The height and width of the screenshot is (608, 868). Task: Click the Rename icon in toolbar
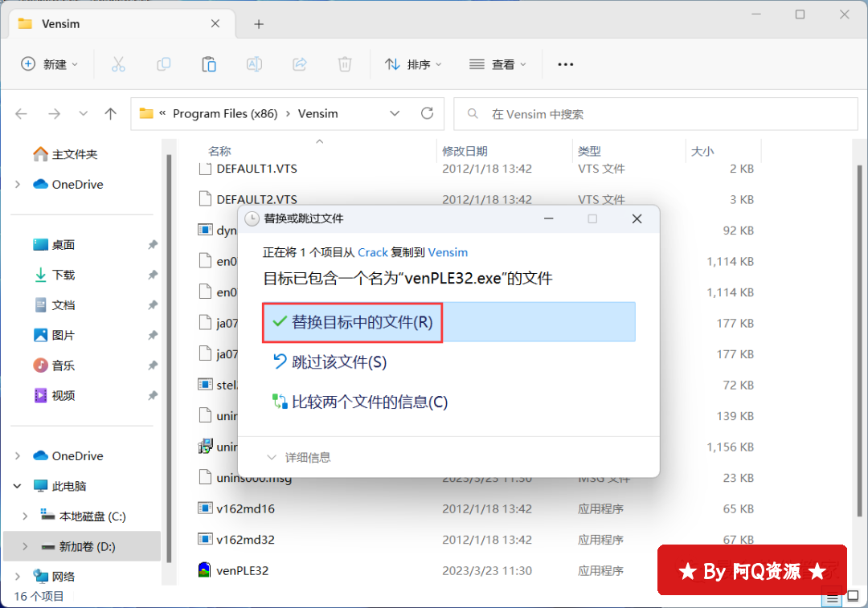254,64
